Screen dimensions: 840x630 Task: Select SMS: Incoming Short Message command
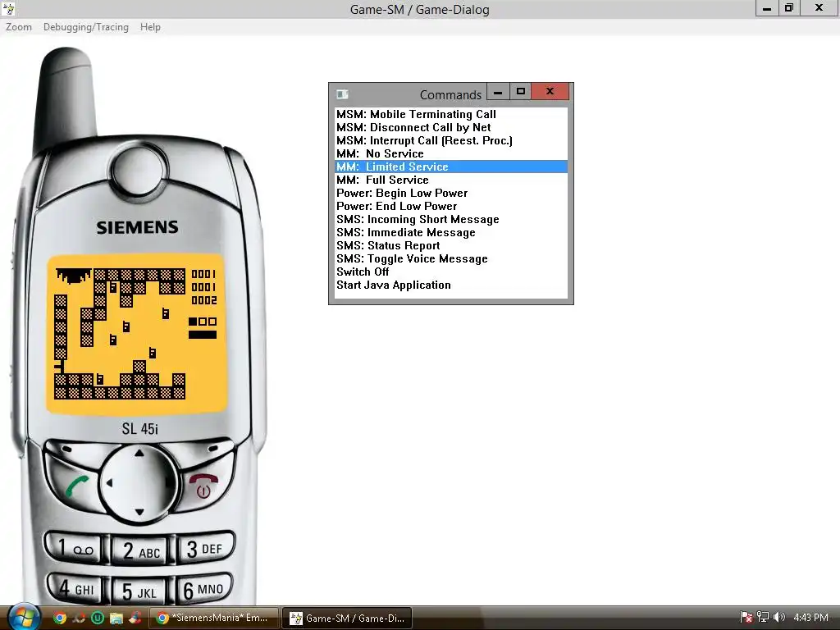(x=451, y=219)
